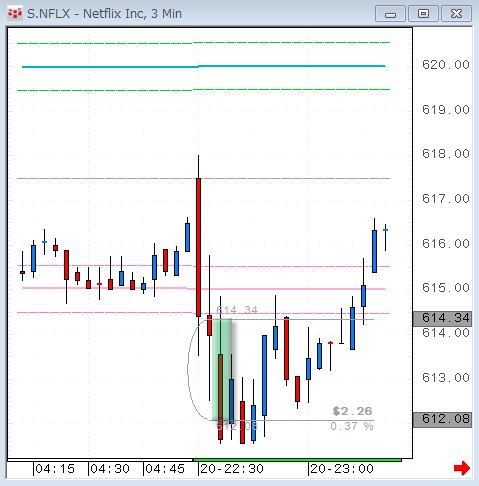Screen dimensions: 479x486
Task: Click the 04:15 time axis label
Action: (x=55, y=469)
